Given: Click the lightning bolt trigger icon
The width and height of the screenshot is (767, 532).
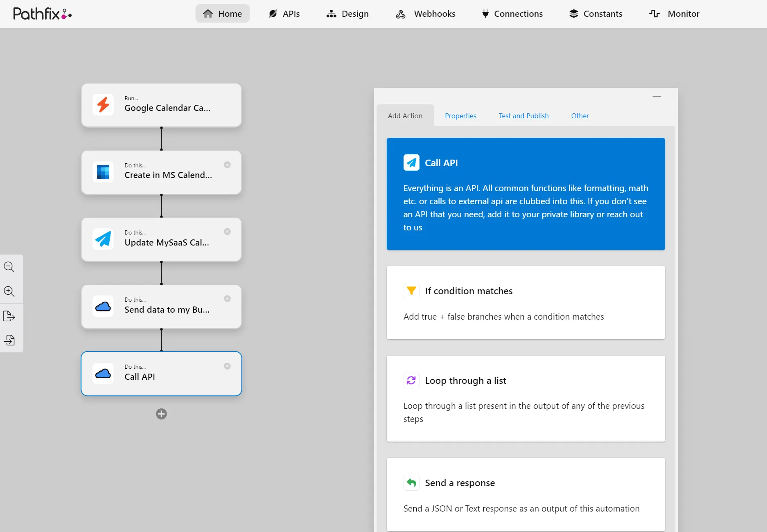Looking at the screenshot, I should [103, 105].
